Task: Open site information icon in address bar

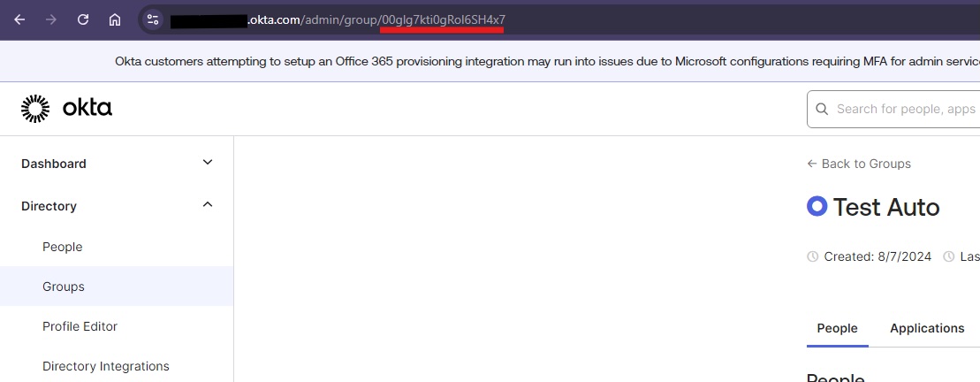Action: pos(153,19)
